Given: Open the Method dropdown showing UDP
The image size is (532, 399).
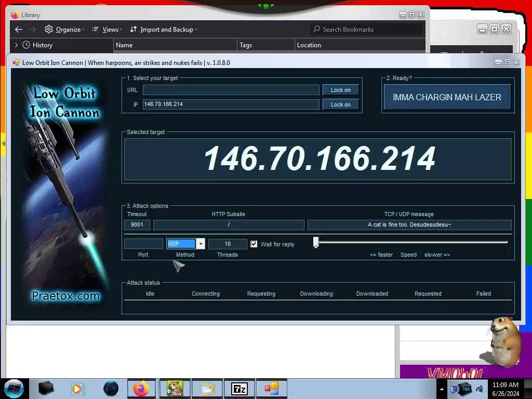Looking at the screenshot, I should pyautogui.click(x=185, y=244).
